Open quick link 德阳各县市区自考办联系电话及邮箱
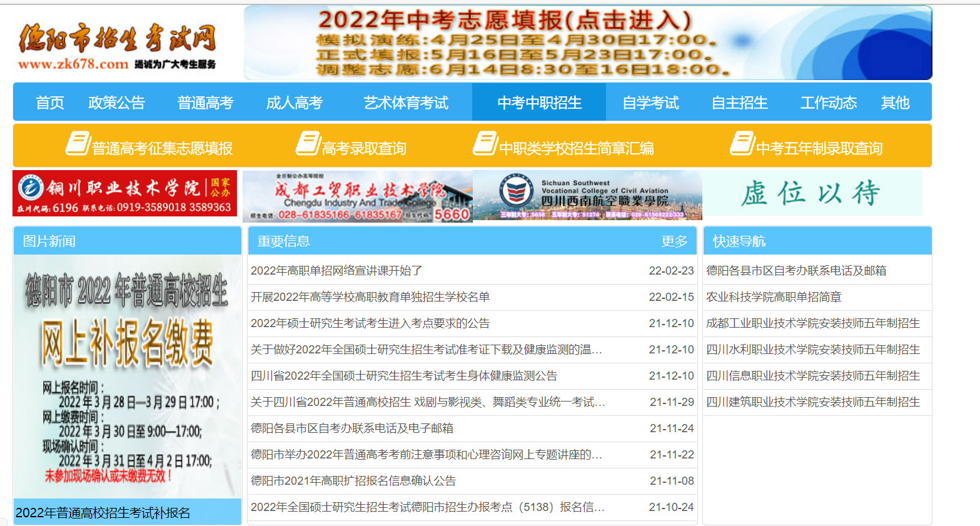The width and height of the screenshot is (980, 526). pos(796,271)
